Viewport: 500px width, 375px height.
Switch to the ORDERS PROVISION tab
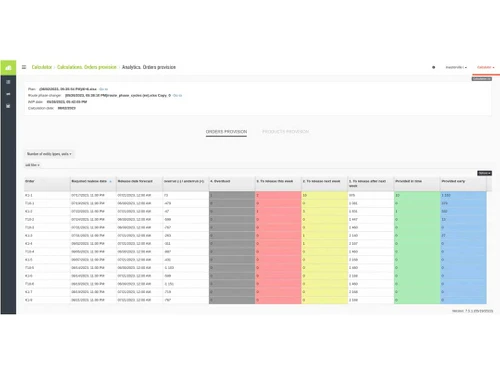point(226,132)
